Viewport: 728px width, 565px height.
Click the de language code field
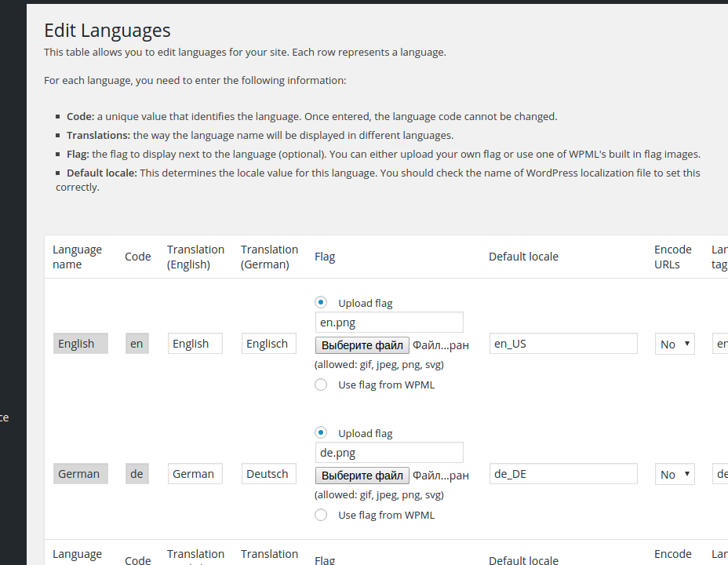(136, 474)
